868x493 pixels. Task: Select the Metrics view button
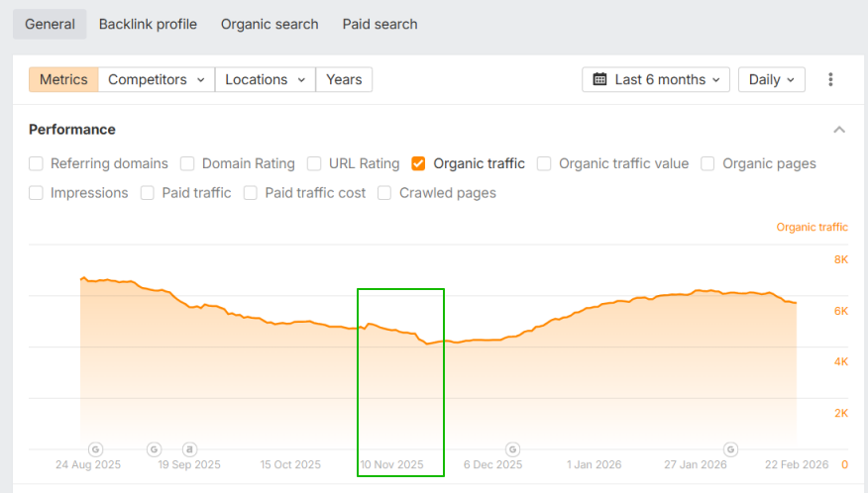(x=63, y=79)
